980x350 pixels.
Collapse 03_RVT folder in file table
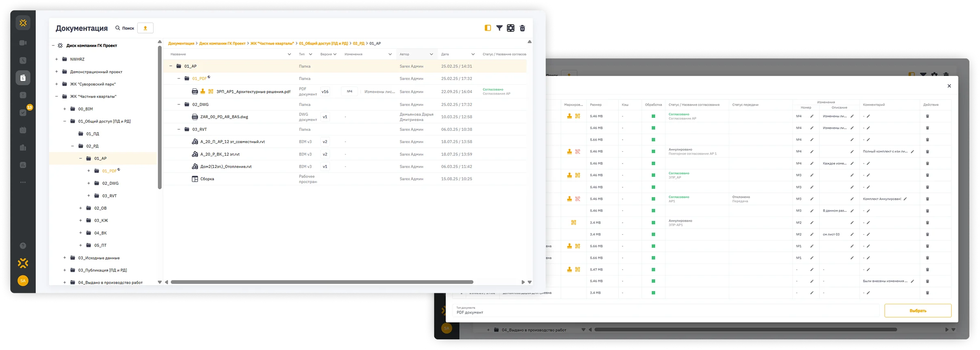coord(179,129)
